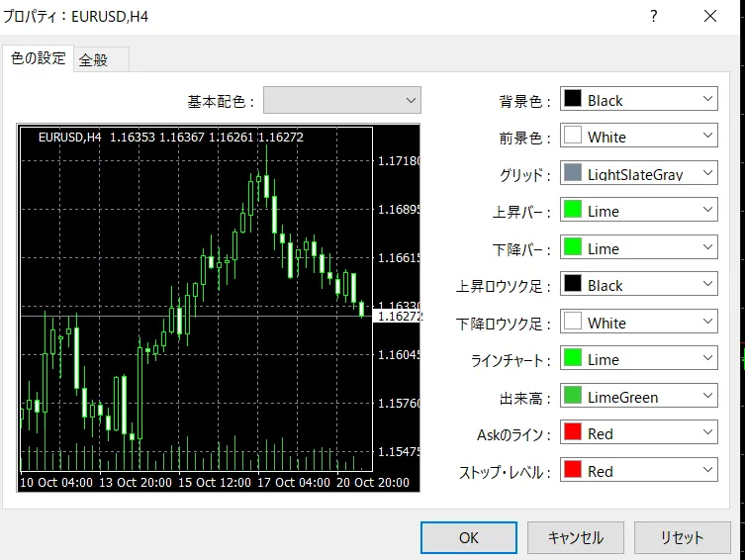Expand the グリッド color dropdown
The height and width of the screenshot is (560, 745).
pos(638,173)
